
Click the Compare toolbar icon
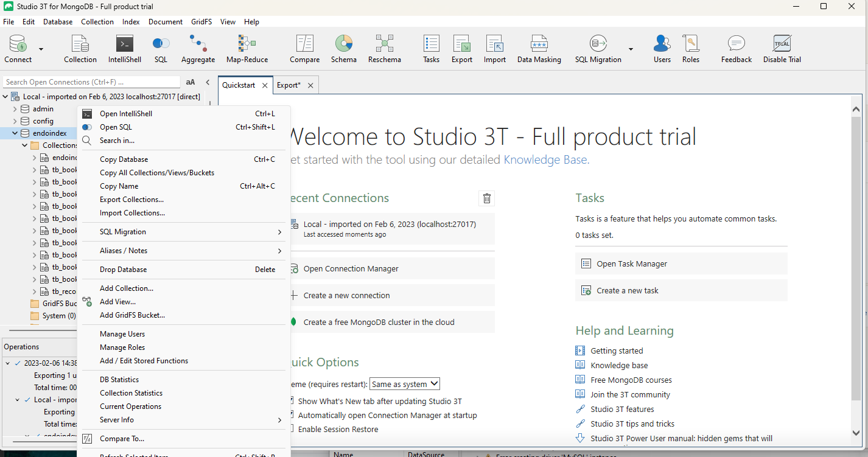click(x=304, y=48)
